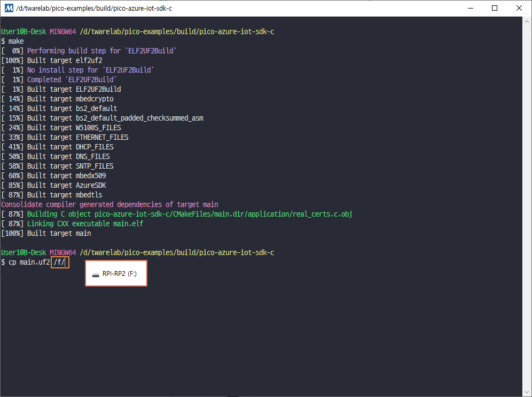
Task: Click the 'cp main.uf2' command text
Action: click(29, 262)
